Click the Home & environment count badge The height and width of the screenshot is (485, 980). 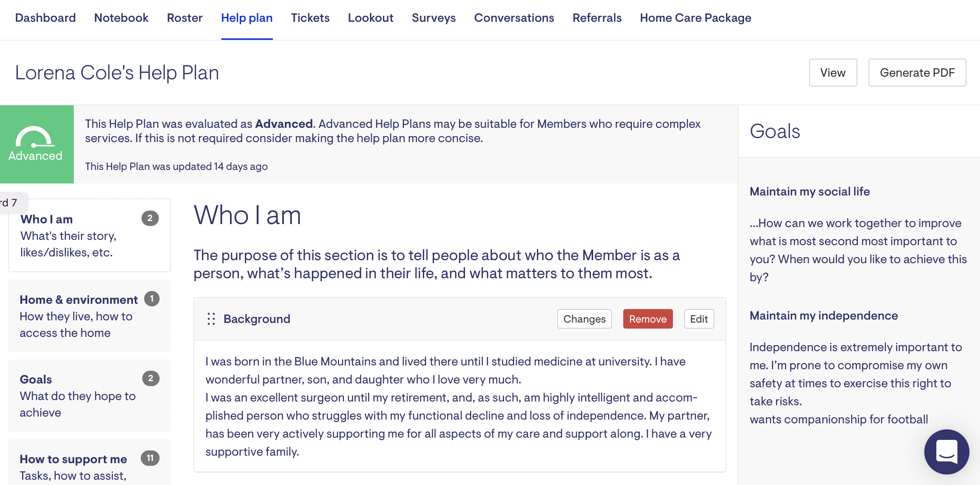click(151, 299)
